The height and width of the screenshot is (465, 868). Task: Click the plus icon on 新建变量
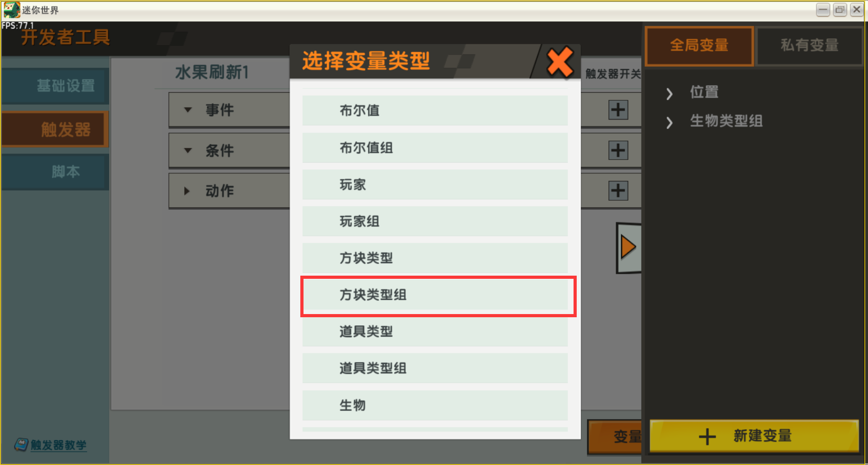pos(707,437)
